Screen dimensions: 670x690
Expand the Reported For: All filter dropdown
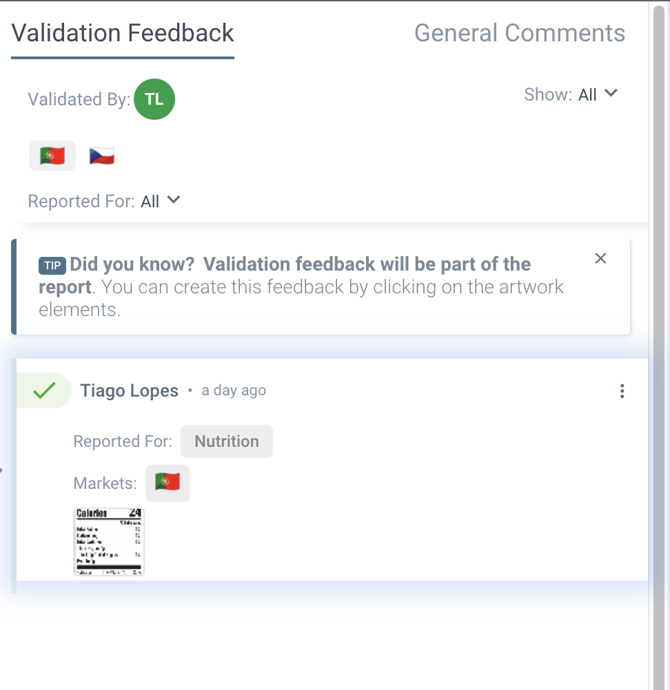point(105,201)
